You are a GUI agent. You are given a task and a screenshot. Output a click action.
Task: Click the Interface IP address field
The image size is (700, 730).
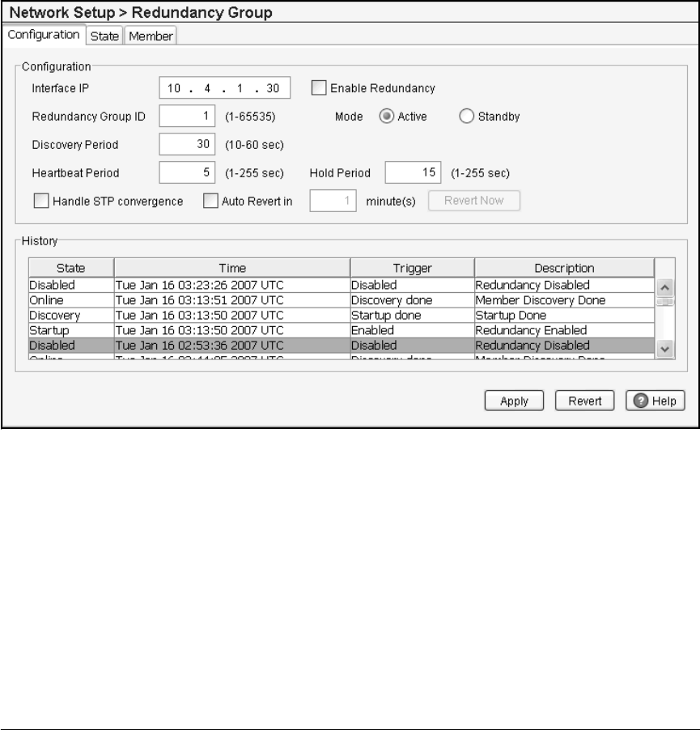(x=224, y=87)
